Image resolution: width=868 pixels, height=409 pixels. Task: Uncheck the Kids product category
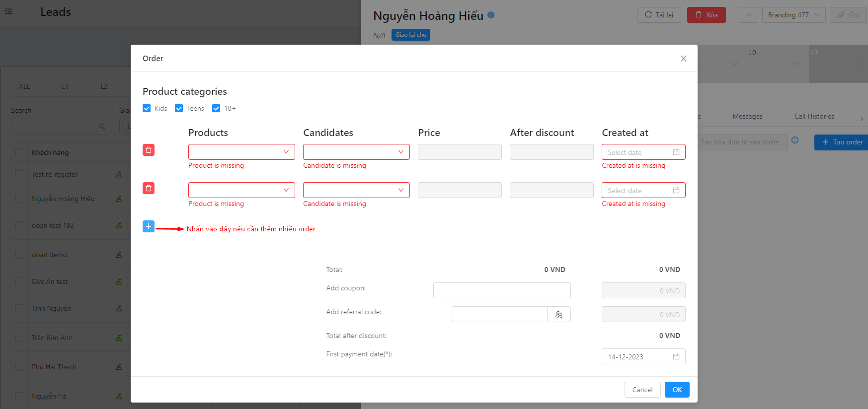[147, 108]
